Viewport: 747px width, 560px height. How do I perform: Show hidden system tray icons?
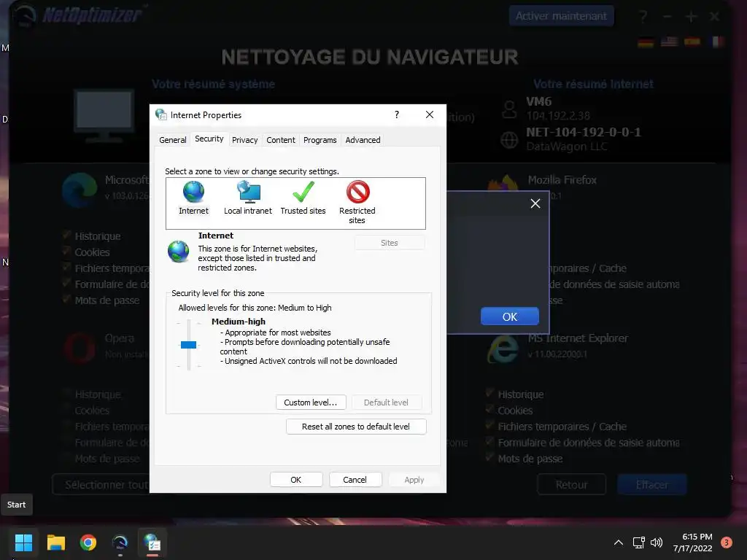619,542
